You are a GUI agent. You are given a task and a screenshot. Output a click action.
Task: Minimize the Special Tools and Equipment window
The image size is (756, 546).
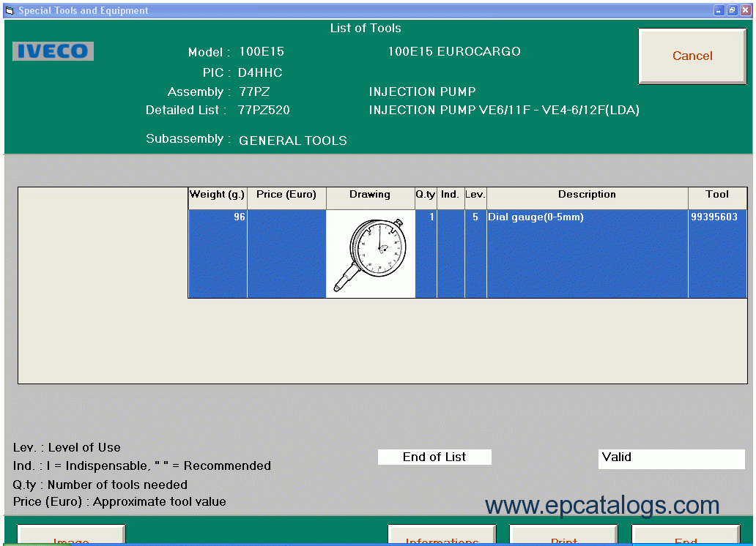[x=719, y=10]
